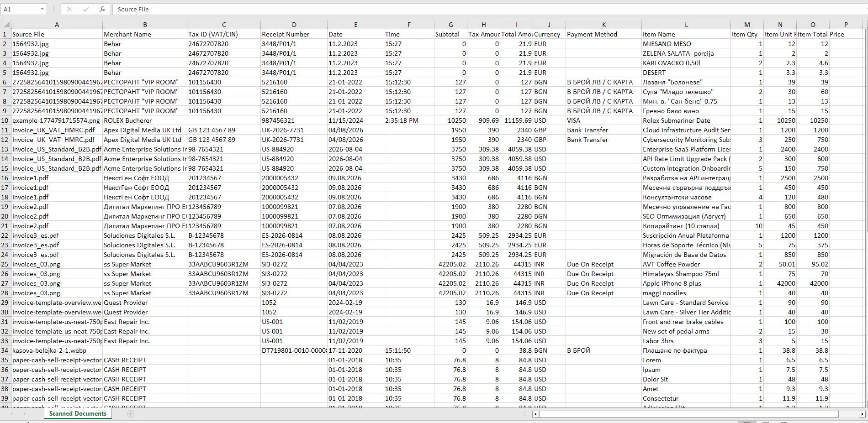Open the Name Box dropdown arrow
The height and width of the screenshot is (423, 868).
42,9
